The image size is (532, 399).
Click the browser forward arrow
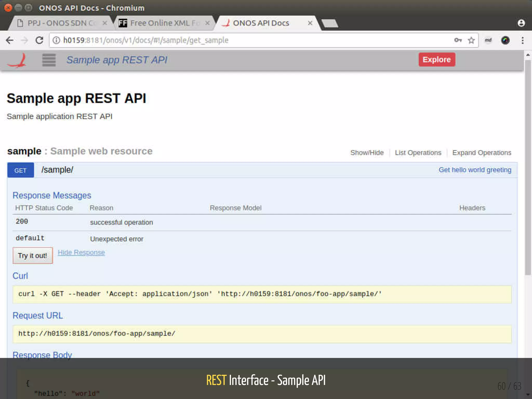(x=24, y=40)
